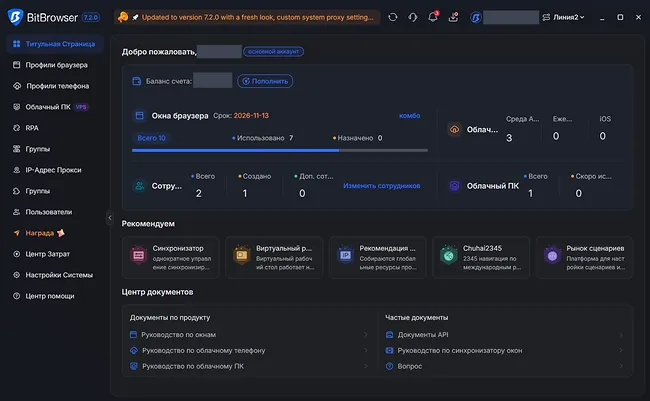The height and width of the screenshot is (401, 650).
Task: Open the Группы item above Пользователи
Action: 55,191
